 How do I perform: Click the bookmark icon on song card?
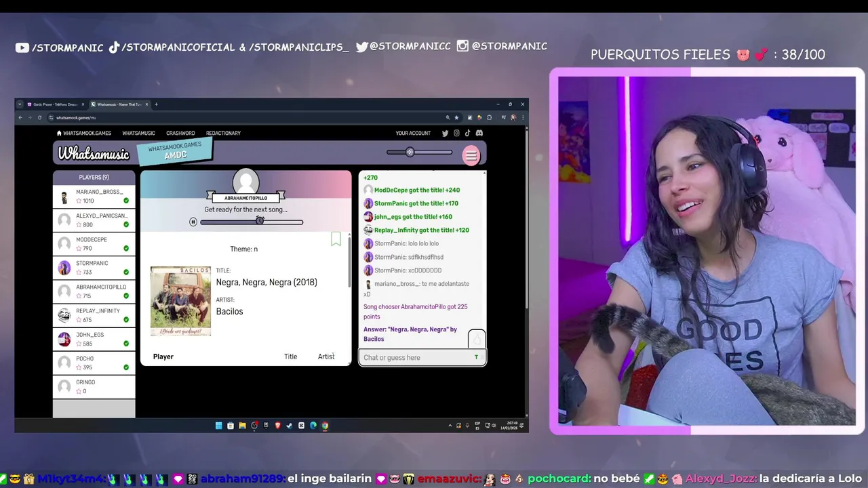point(336,239)
